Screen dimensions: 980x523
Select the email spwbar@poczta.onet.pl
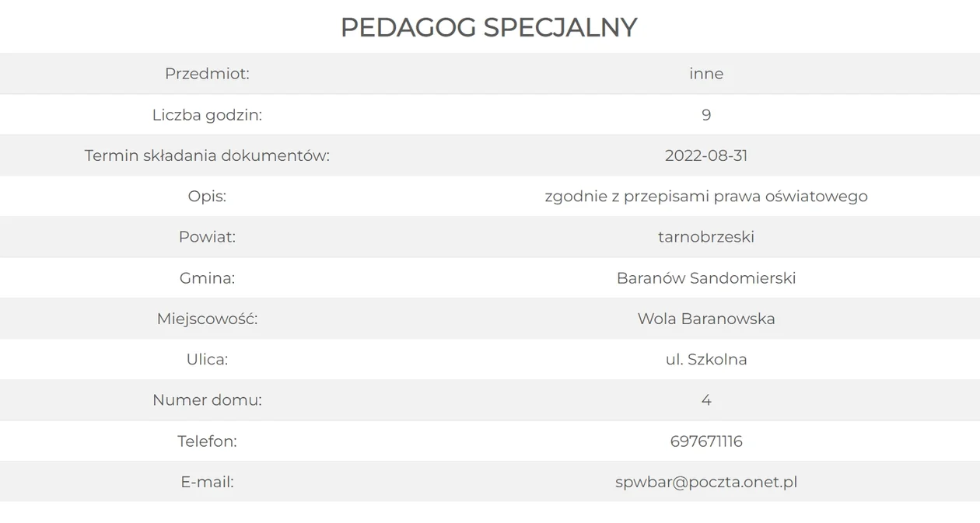706,482
